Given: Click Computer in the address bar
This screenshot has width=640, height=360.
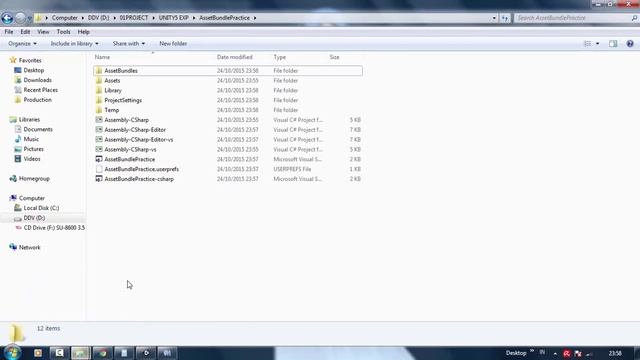Looking at the screenshot, I should pyautogui.click(x=64, y=18).
